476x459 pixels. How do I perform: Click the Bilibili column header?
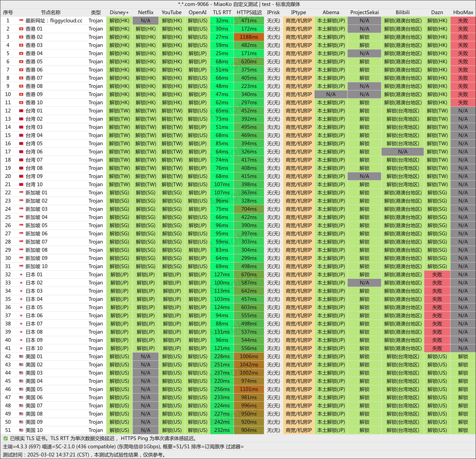click(403, 12)
